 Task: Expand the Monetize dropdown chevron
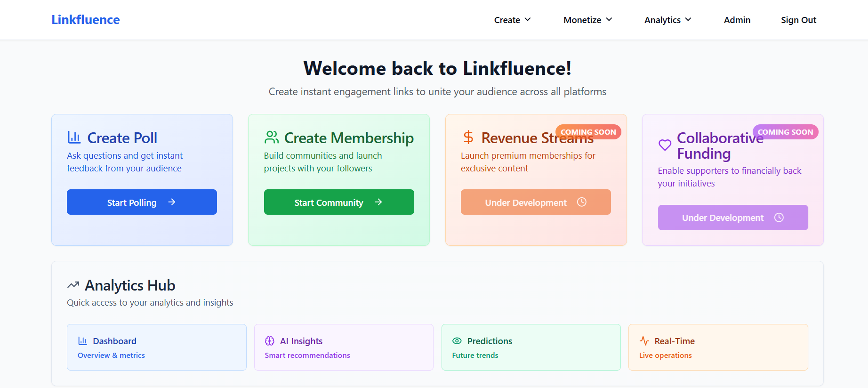[609, 19]
